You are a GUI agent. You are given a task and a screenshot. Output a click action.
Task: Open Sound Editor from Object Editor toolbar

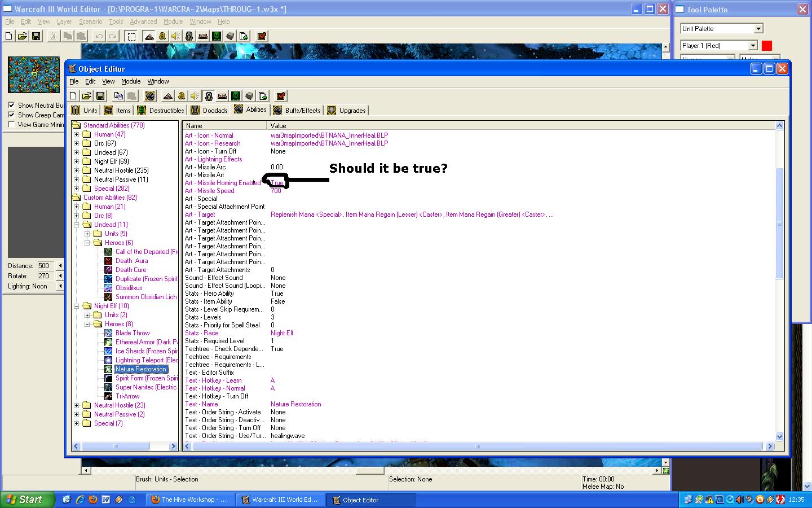[195, 96]
